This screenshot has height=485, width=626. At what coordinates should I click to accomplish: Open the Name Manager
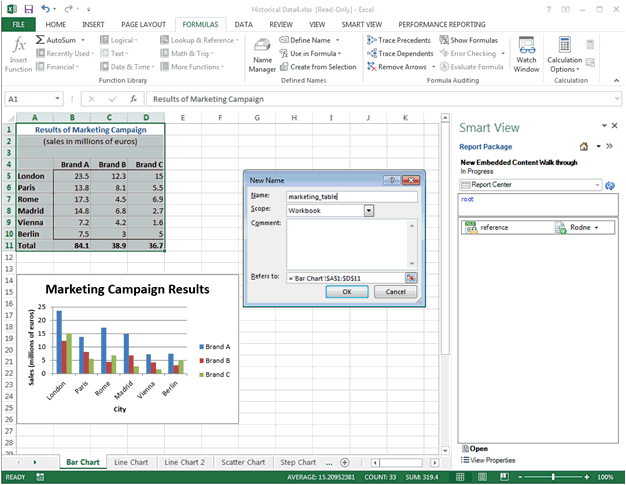(262, 55)
